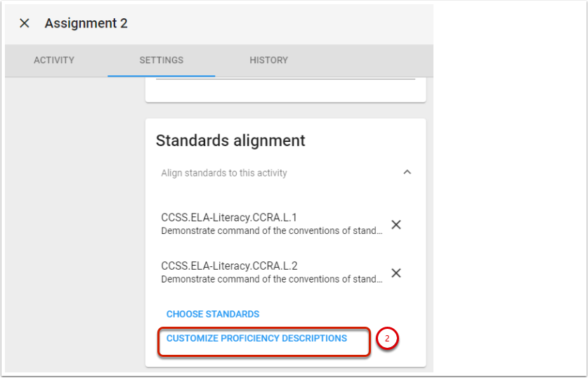The width and height of the screenshot is (588, 378).
Task: Click the description text under CCRA.L.1
Action: pyautogui.click(x=271, y=230)
